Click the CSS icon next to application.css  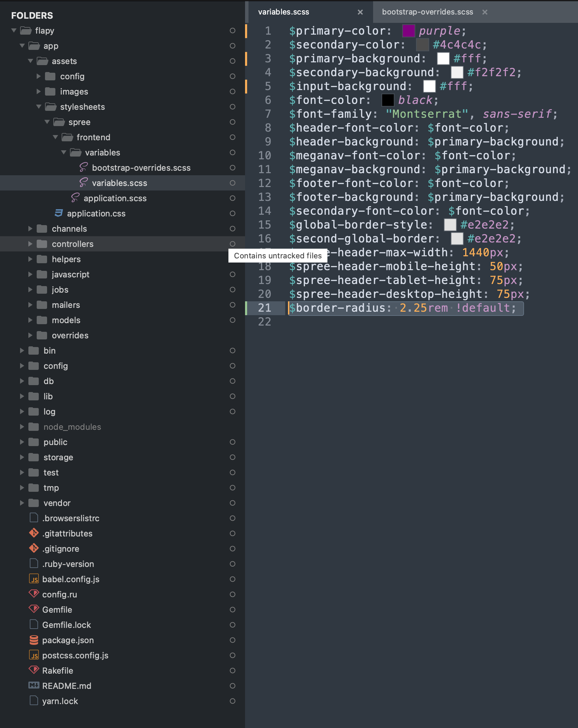click(58, 213)
